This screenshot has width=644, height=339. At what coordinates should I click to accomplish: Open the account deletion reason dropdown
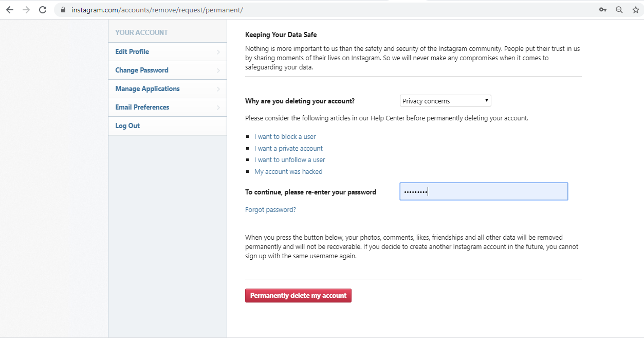pos(445,100)
